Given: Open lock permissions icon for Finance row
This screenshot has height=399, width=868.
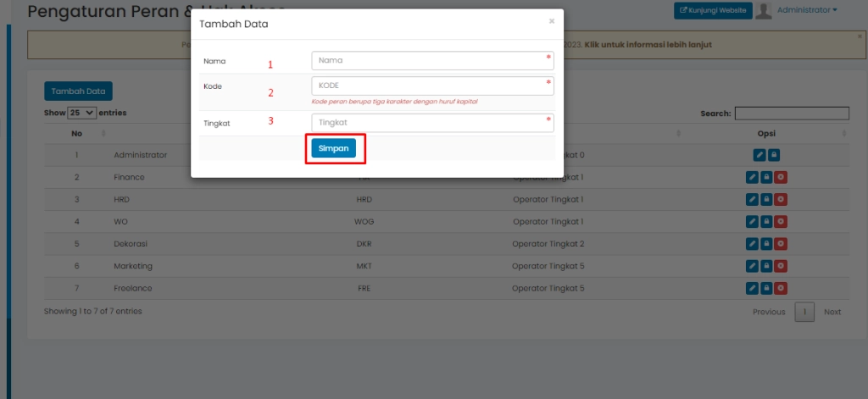Looking at the screenshot, I should tap(766, 177).
